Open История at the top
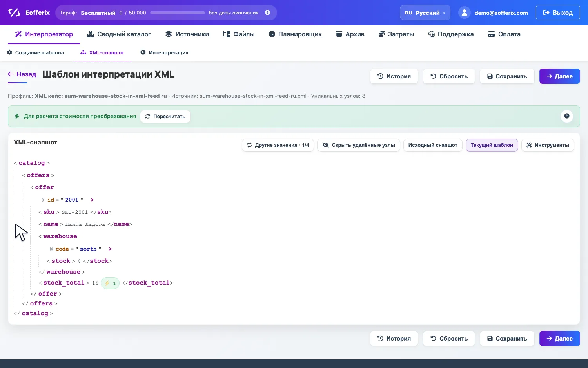Viewport: 588px width, 368px height. 394,76
